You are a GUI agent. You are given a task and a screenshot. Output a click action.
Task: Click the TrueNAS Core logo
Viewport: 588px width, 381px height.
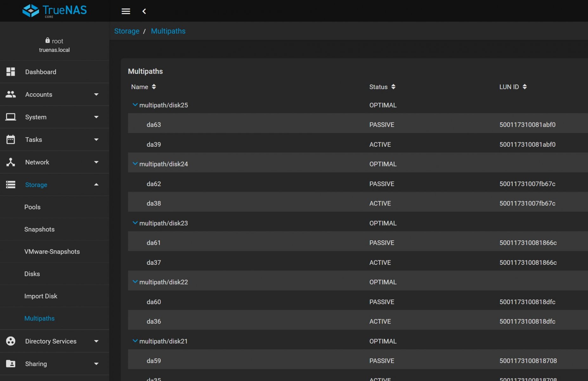tap(55, 11)
